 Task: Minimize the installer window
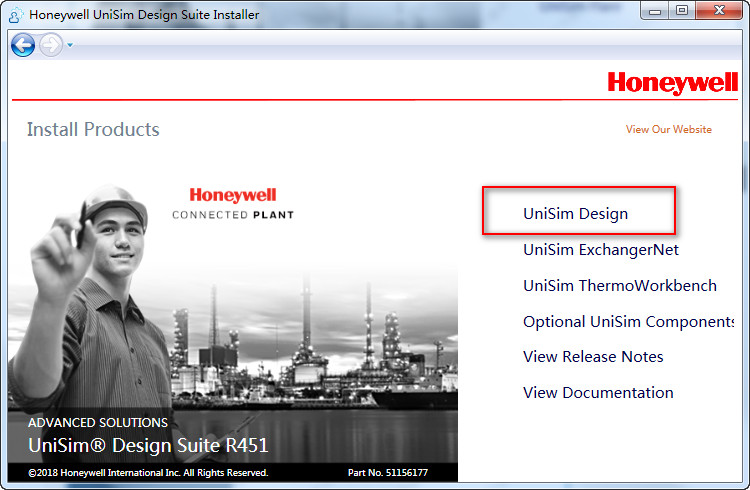[x=655, y=11]
